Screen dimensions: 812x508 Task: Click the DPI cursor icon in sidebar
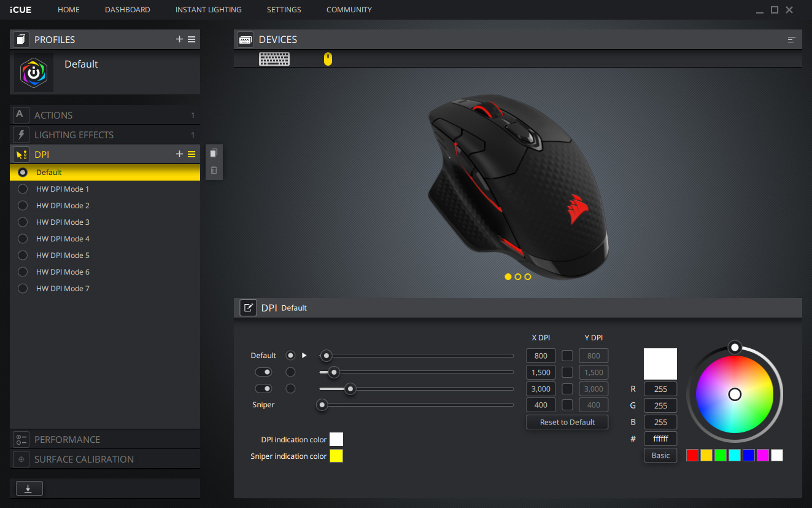coord(20,154)
